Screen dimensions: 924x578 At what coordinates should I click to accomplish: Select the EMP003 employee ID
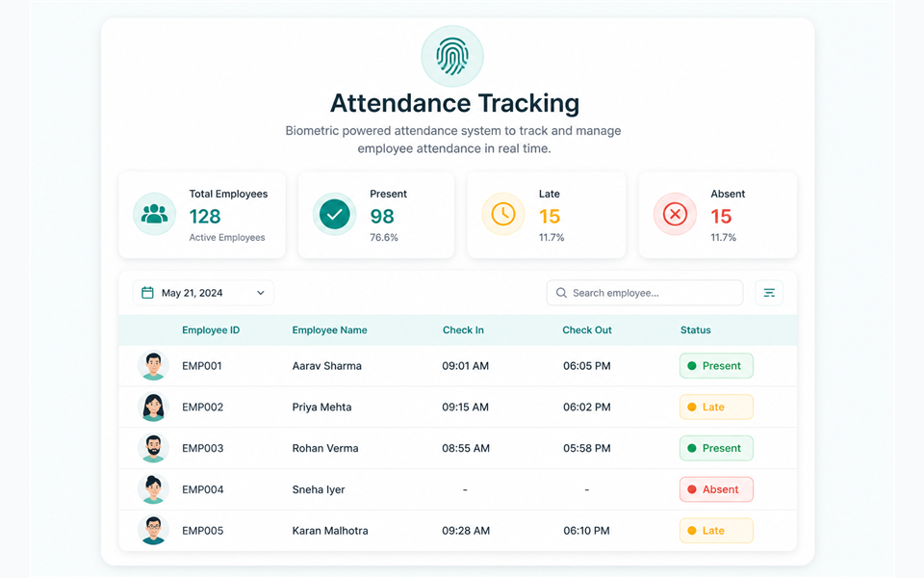203,448
